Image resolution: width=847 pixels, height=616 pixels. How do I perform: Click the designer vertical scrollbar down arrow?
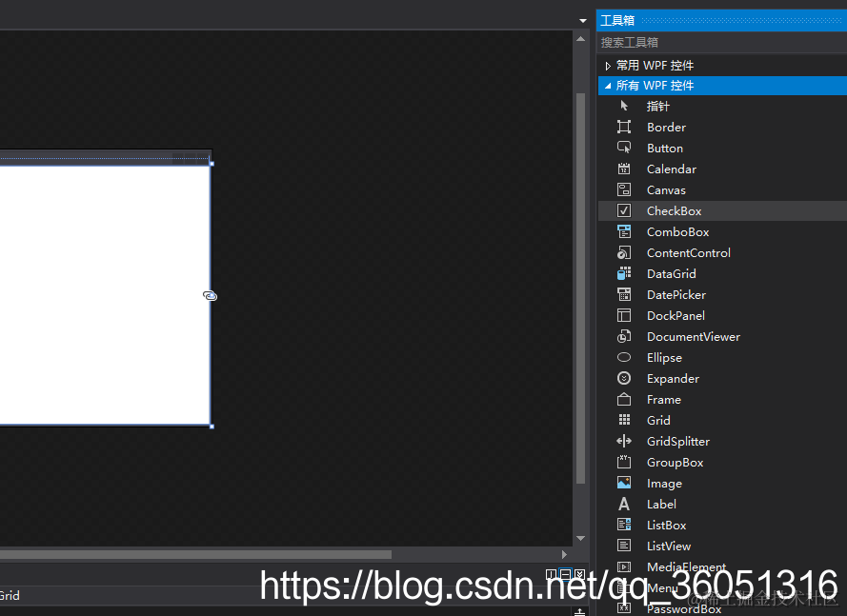click(580, 538)
